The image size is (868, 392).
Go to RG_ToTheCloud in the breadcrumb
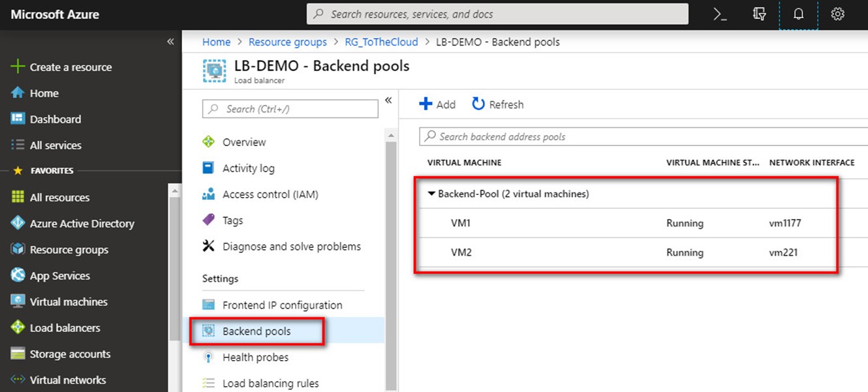(x=381, y=42)
